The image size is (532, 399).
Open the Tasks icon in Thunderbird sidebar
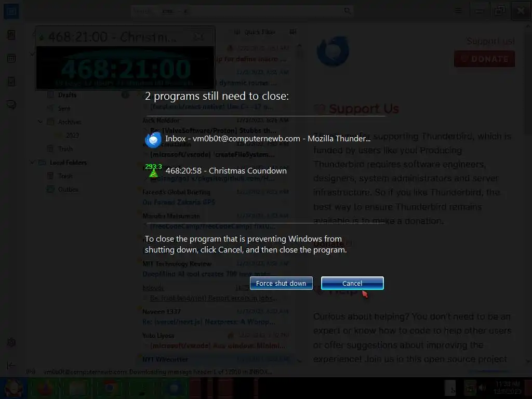click(x=11, y=82)
